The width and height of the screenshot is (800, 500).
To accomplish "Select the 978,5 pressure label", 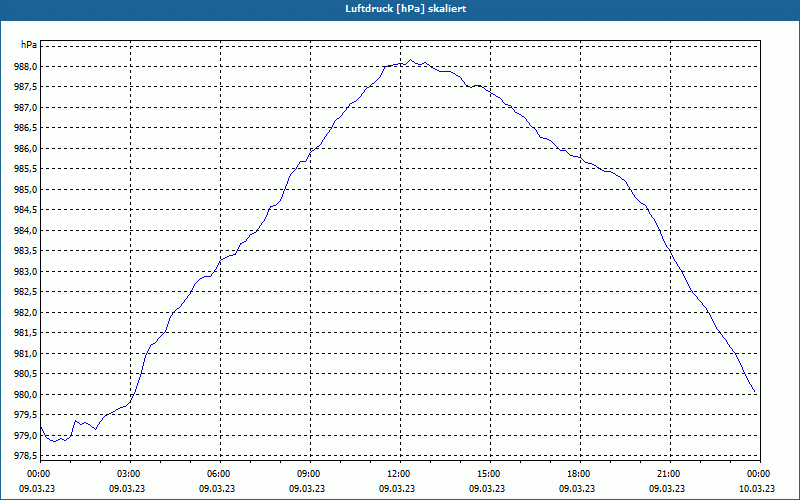I will click(26, 456).
